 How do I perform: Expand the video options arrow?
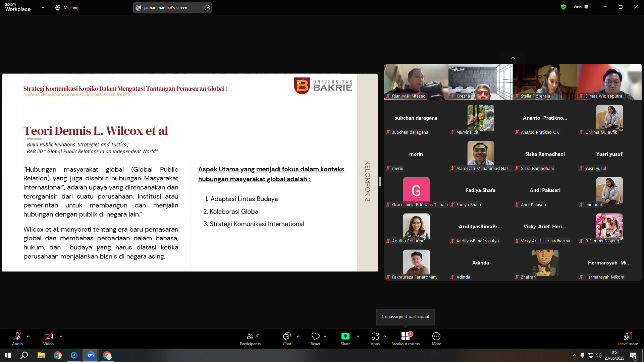(x=61, y=336)
